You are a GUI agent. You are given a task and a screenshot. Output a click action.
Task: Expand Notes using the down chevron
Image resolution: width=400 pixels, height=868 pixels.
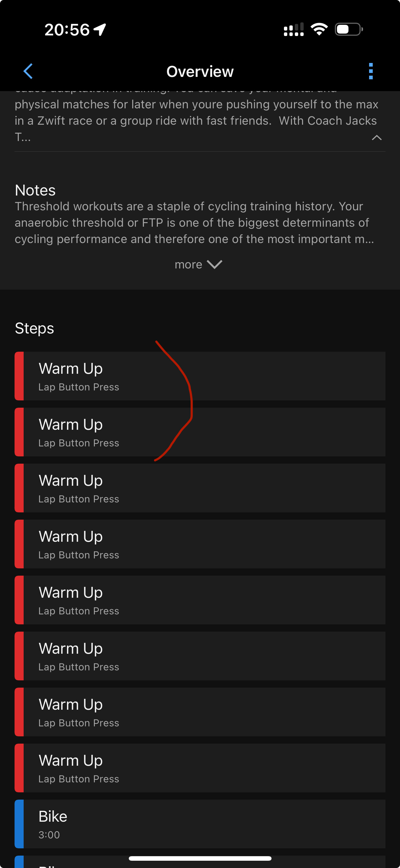tap(215, 265)
